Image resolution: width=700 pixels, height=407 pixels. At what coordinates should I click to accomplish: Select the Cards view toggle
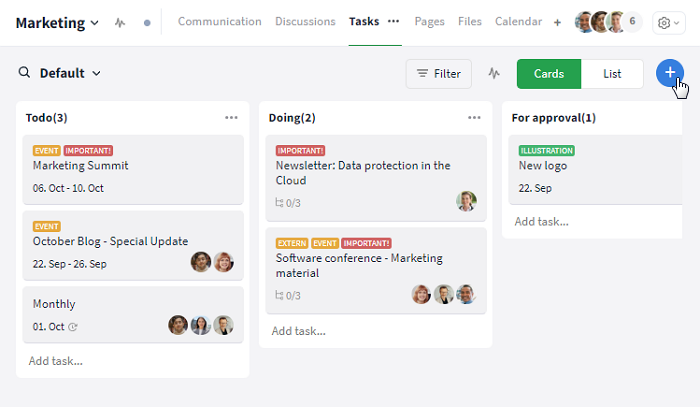point(549,73)
